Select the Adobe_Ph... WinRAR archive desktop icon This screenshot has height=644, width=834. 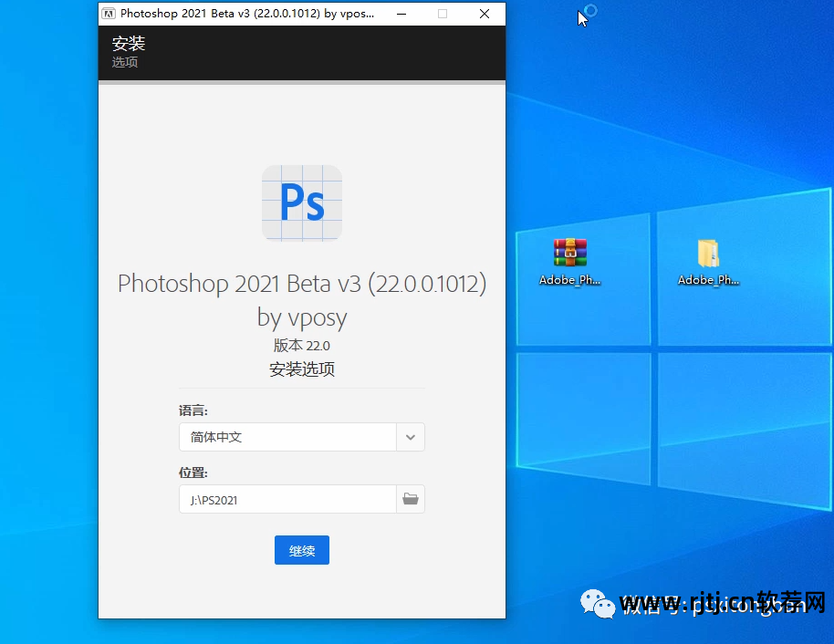569,262
